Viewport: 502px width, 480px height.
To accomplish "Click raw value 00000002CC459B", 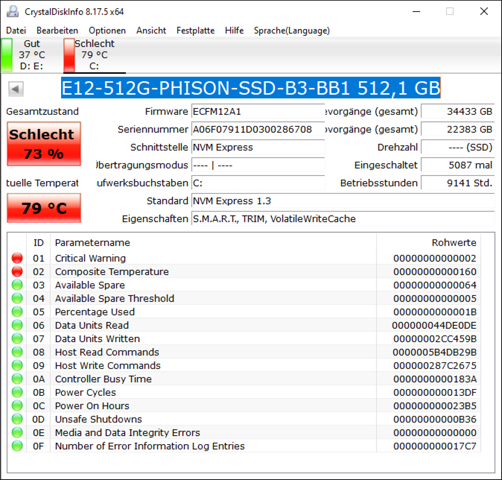I will coord(435,339).
